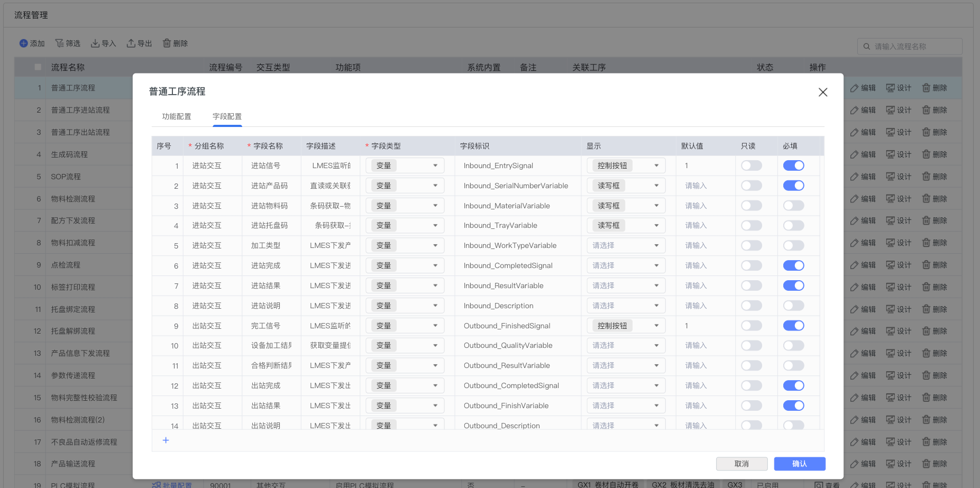Click the 添加 icon in the toolbar

24,43
